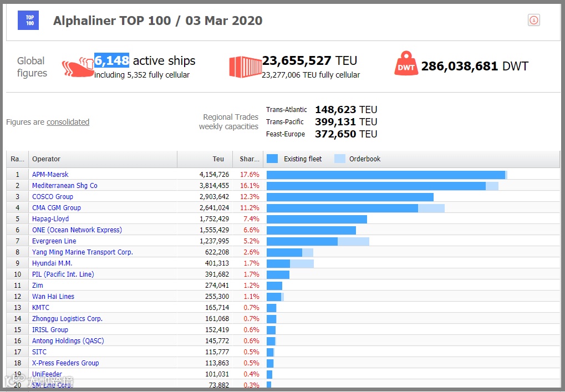Click the Orderbook legend swatch
This screenshot has height=392, width=565.
[x=340, y=159]
